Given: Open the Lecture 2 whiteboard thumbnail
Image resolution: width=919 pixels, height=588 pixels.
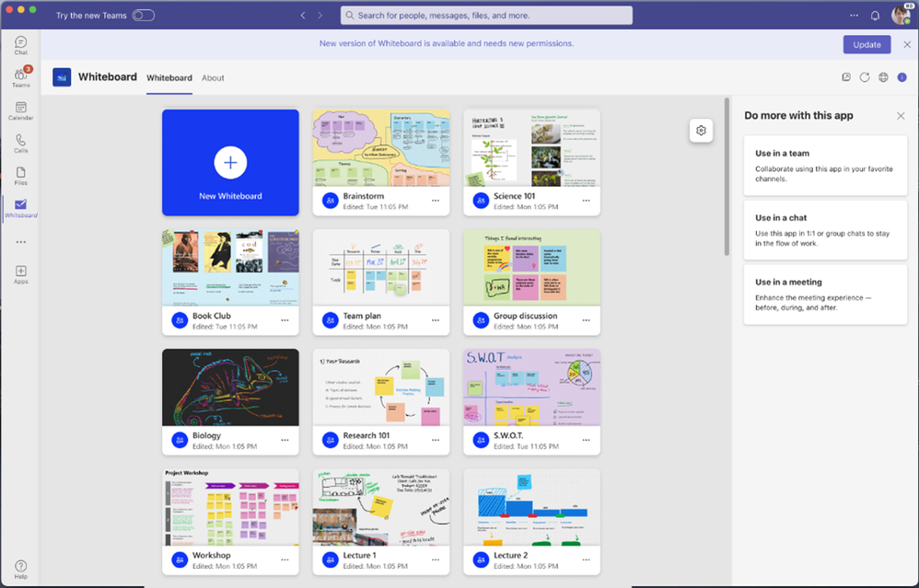Looking at the screenshot, I should pyautogui.click(x=531, y=507).
